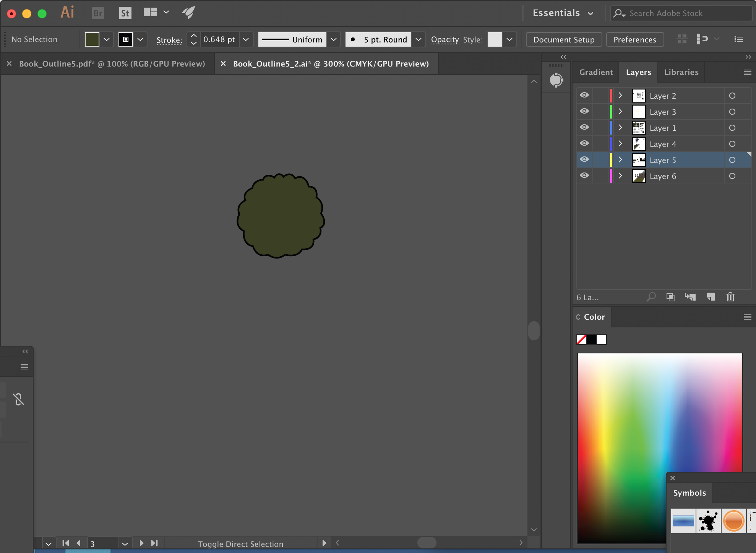Click the Preferences button
This screenshot has width=756, height=553.
[x=635, y=39]
